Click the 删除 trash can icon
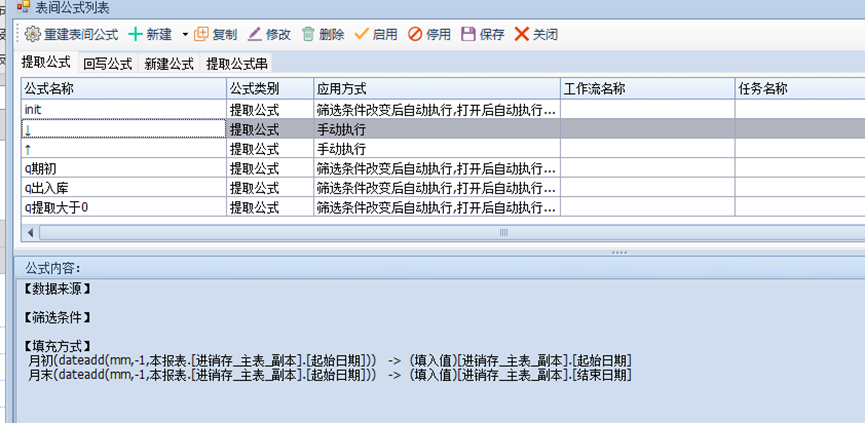The height and width of the screenshot is (423, 865). click(x=309, y=34)
